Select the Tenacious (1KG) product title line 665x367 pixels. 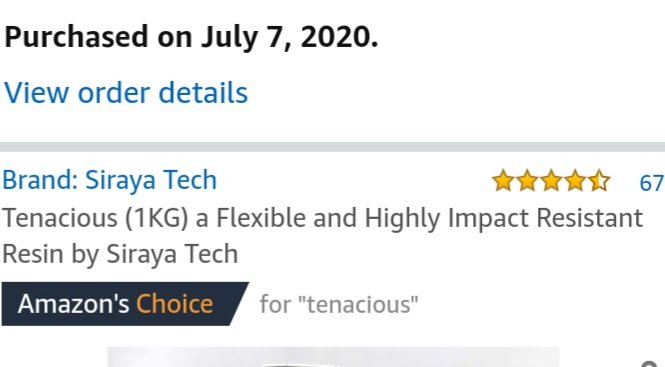[x=323, y=219]
